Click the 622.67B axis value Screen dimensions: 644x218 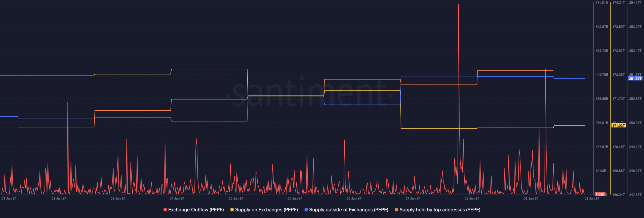click(602, 27)
